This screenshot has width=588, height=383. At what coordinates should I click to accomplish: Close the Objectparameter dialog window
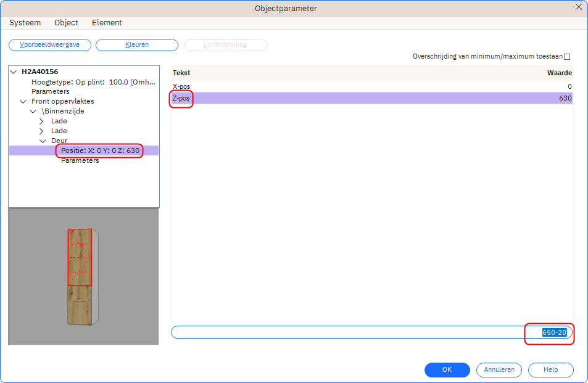coord(578,7)
